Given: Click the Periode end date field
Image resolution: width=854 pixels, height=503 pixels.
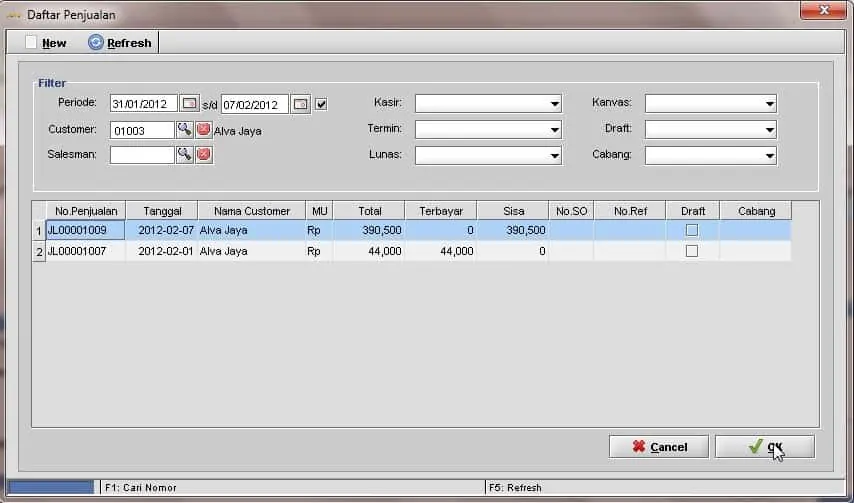Looking at the screenshot, I should click(255, 104).
